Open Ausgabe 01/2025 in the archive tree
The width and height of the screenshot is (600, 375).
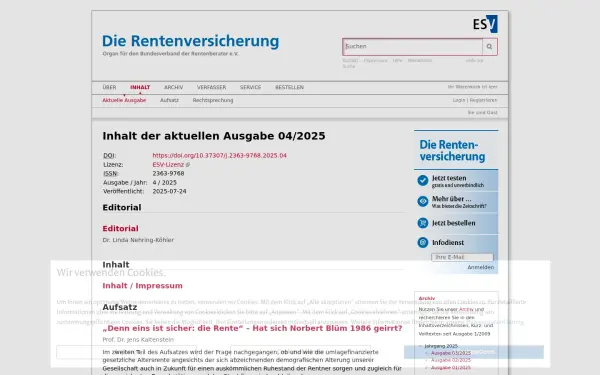pyautogui.click(x=451, y=368)
